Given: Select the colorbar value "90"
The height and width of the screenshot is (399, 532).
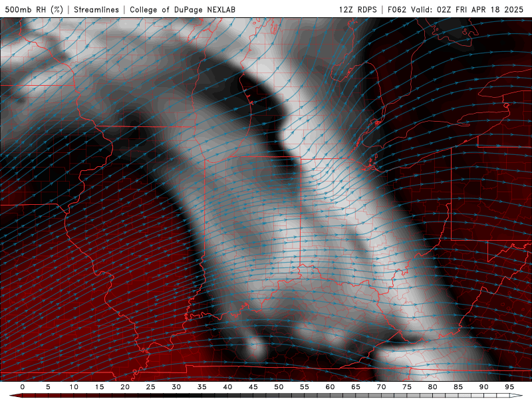Looking at the screenshot, I should pos(483,387).
